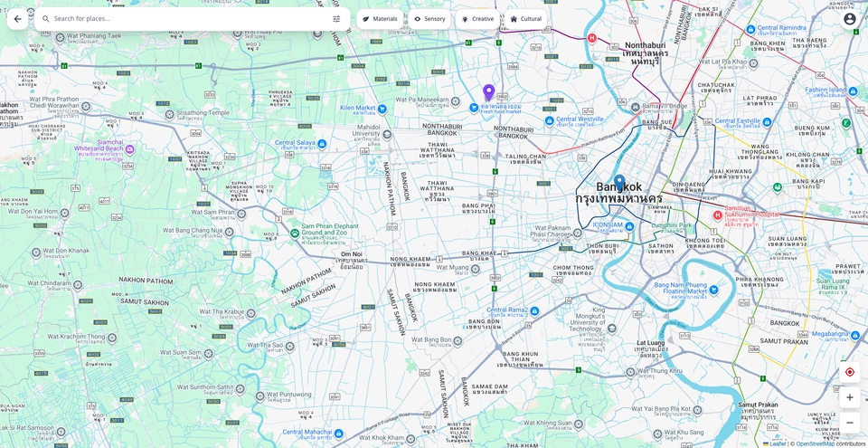This screenshot has width=868, height=448.
Task: Open the user account profile
Action: coord(849,19)
